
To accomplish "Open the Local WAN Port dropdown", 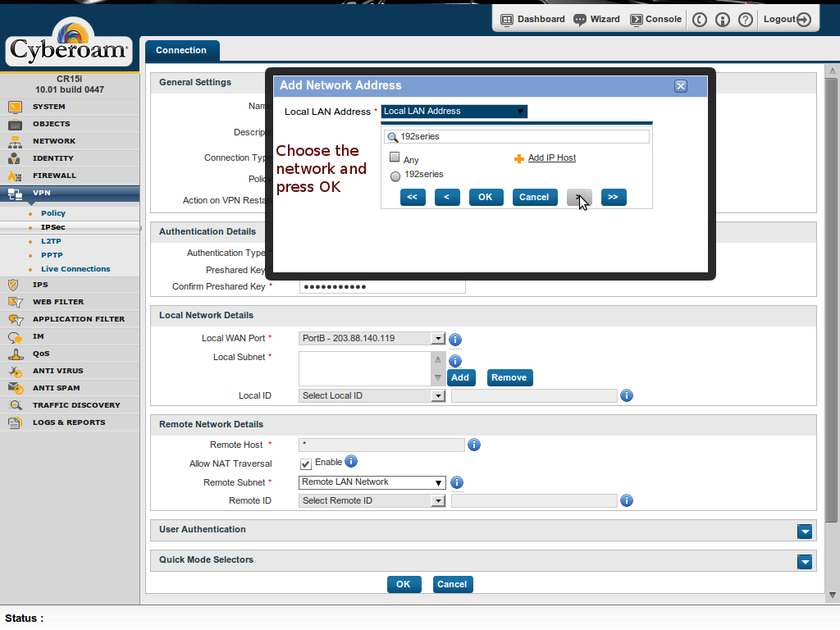I will coord(372,339).
